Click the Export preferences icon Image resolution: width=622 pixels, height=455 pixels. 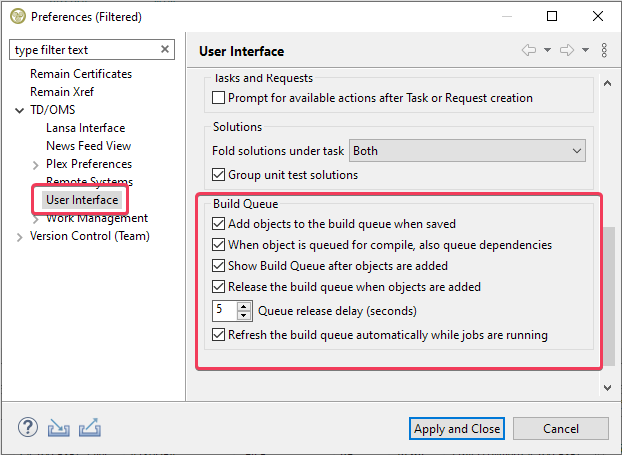click(x=90, y=427)
